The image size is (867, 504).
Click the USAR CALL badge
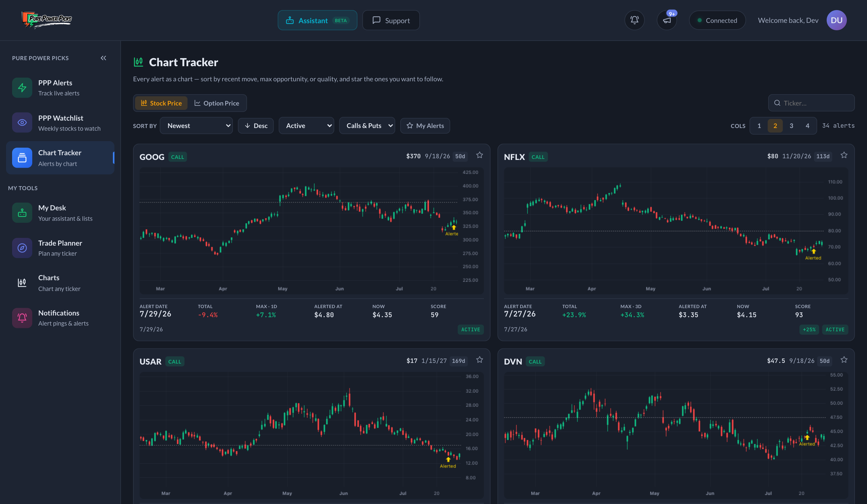click(174, 362)
